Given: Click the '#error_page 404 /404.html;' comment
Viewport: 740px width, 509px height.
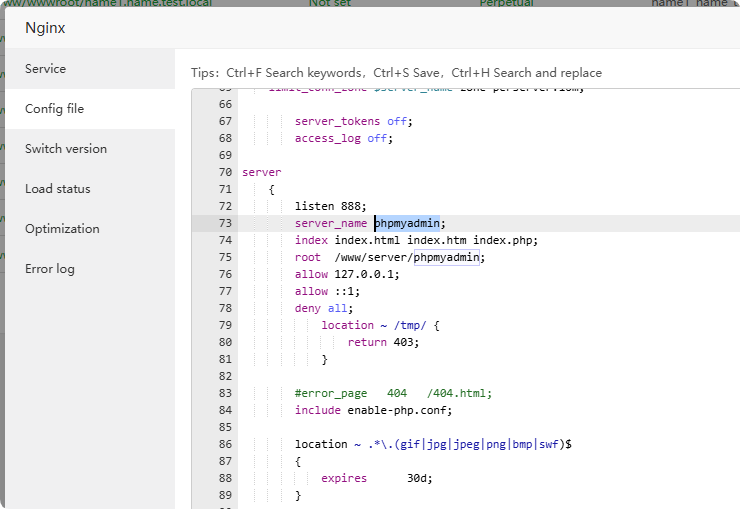Looking at the screenshot, I should pos(393,393).
